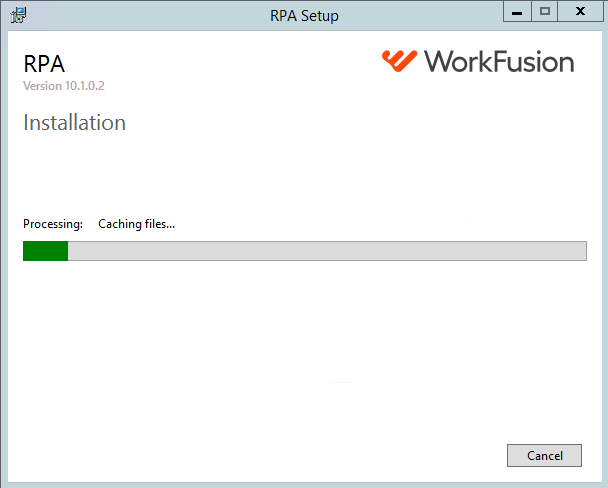The height and width of the screenshot is (488, 608).
Task: Click the Installation section heading
Action: pos(74,123)
